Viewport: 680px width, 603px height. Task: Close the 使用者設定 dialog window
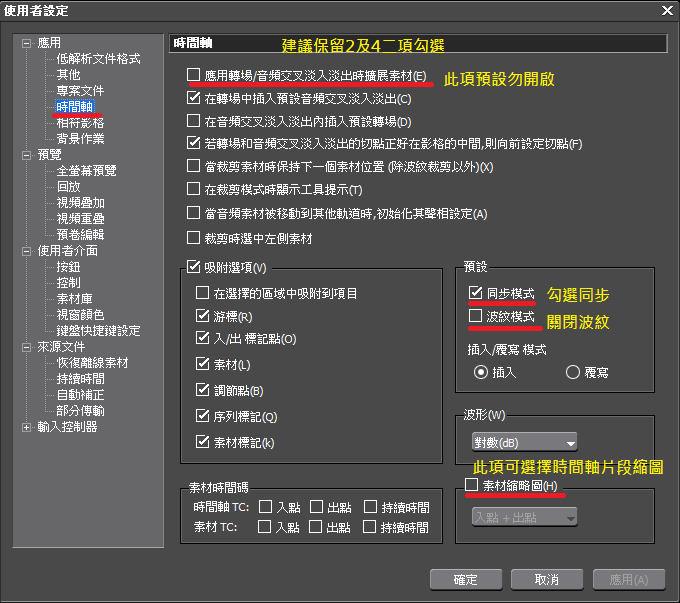(x=666, y=10)
